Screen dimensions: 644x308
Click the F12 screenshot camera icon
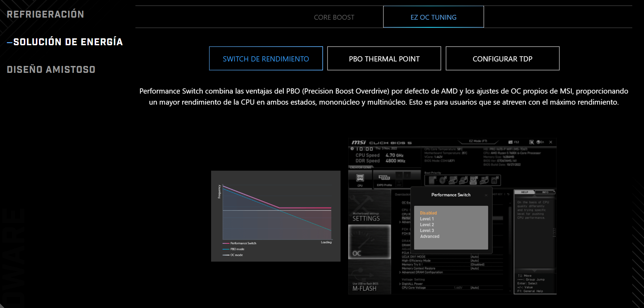[510, 142]
